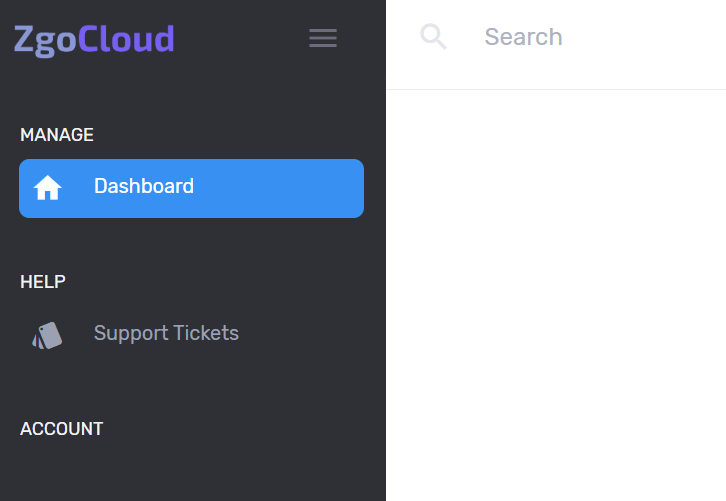Image resolution: width=726 pixels, height=501 pixels.
Task: Click the "Search" placeholder text
Action: pos(523,37)
